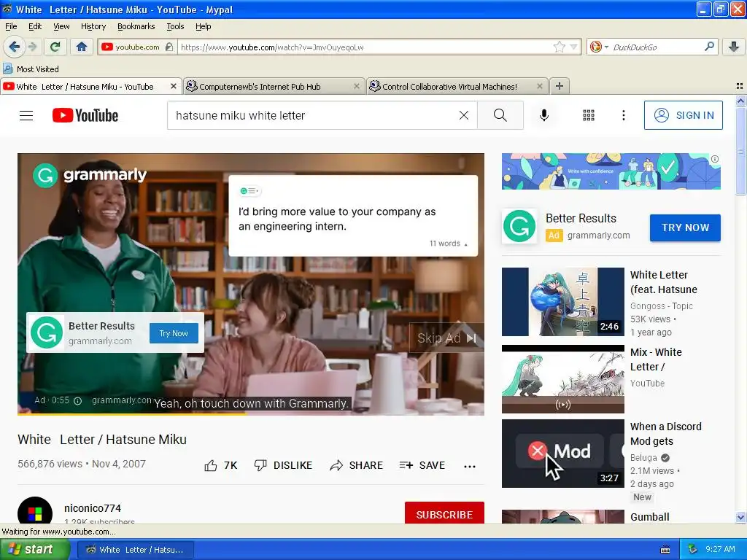The image size is (747, 560).
Task: Open the URL history dropdown arrow
Action: click(573, 47)
